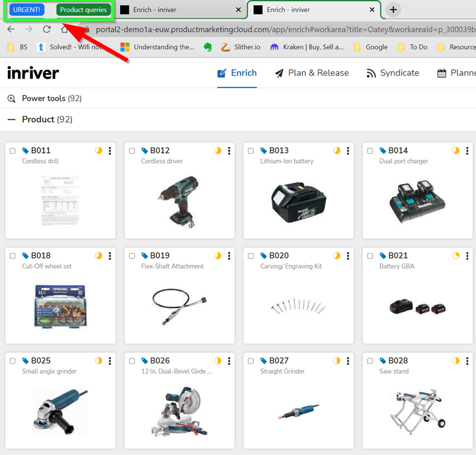
Task: Go forward in browser history
Action: 29,29
